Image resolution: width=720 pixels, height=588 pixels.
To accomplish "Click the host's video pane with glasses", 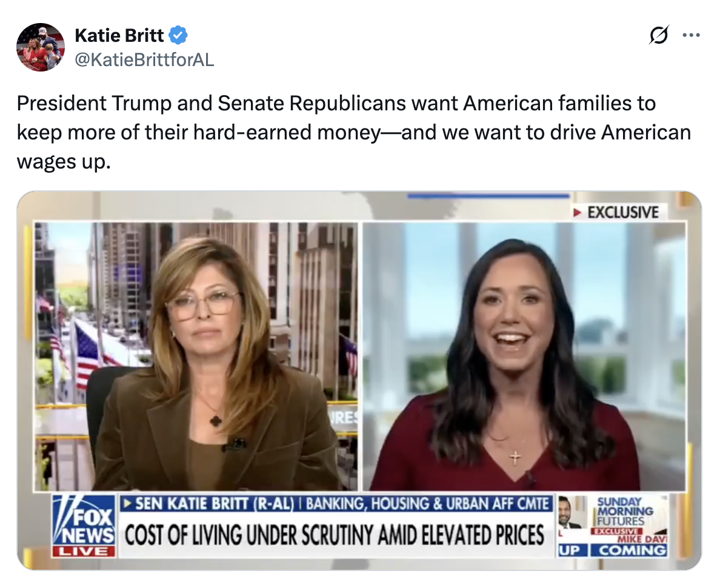I will click(x=196, y=356).
